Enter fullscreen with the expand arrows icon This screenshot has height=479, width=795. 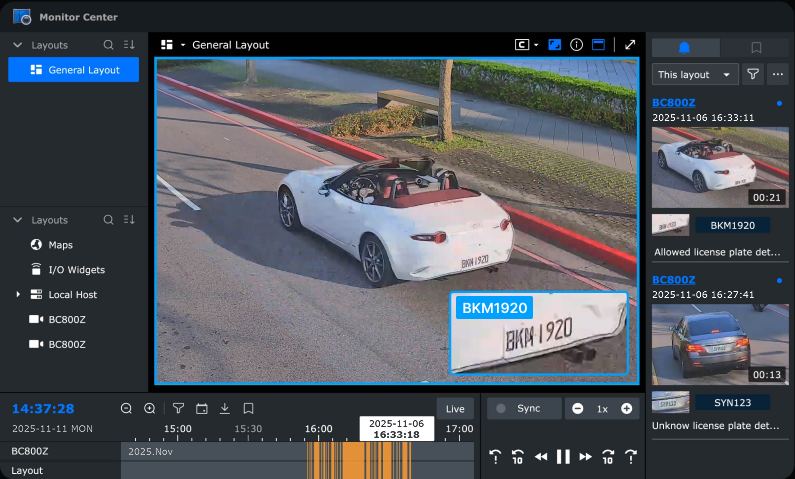click(x=630, y=45)
